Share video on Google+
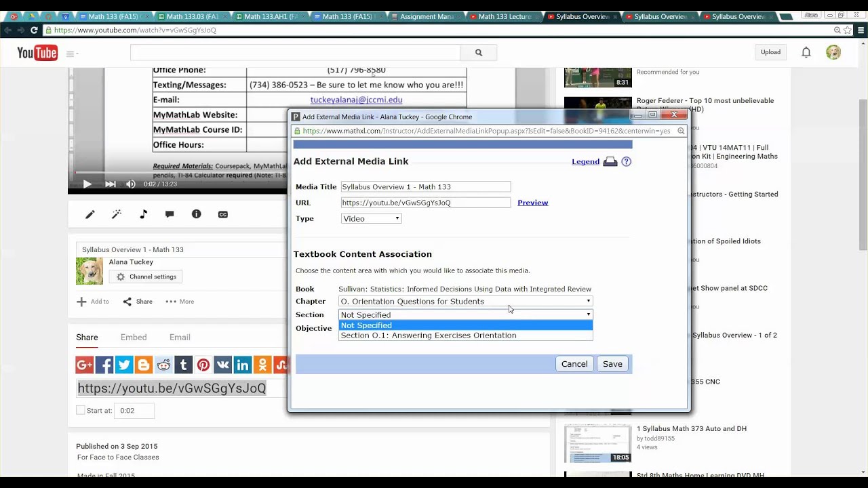This screenshot has width=868, height=488. click(x=85, y=365)
